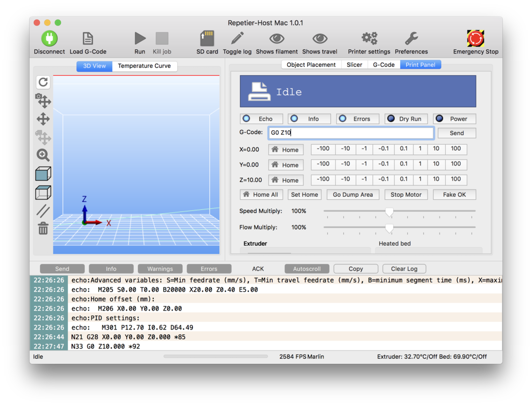This screenshot has height=406, width=532.
Task: Open the G-Code tab
Action: [x=384, y=65]
